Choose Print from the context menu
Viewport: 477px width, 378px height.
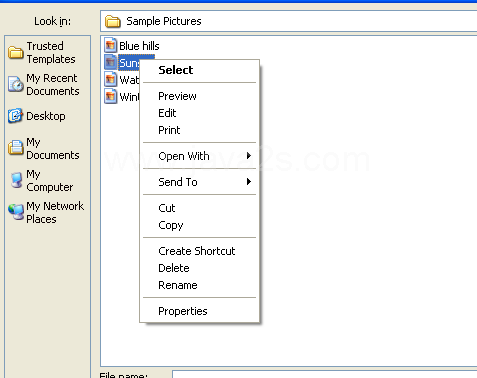click(x=199, y=130)
